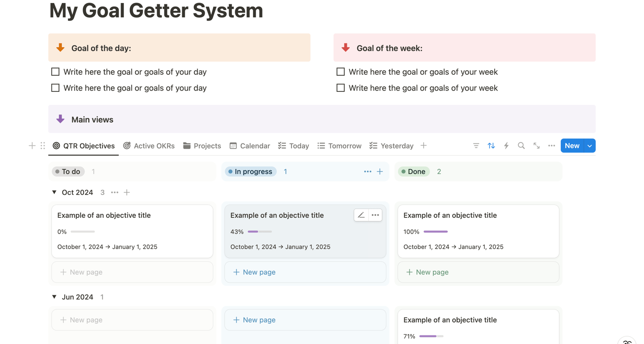
Task: Collapse the Jun 2024 group
Action: tap(54, 297)
